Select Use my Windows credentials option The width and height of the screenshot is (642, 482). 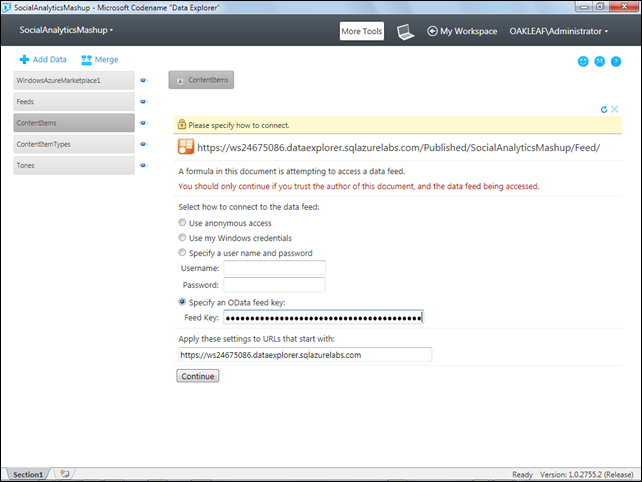click(182, 238)
